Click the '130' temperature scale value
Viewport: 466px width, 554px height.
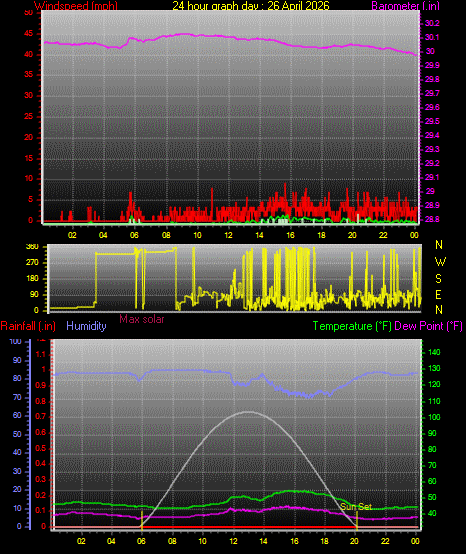(434, 368)
